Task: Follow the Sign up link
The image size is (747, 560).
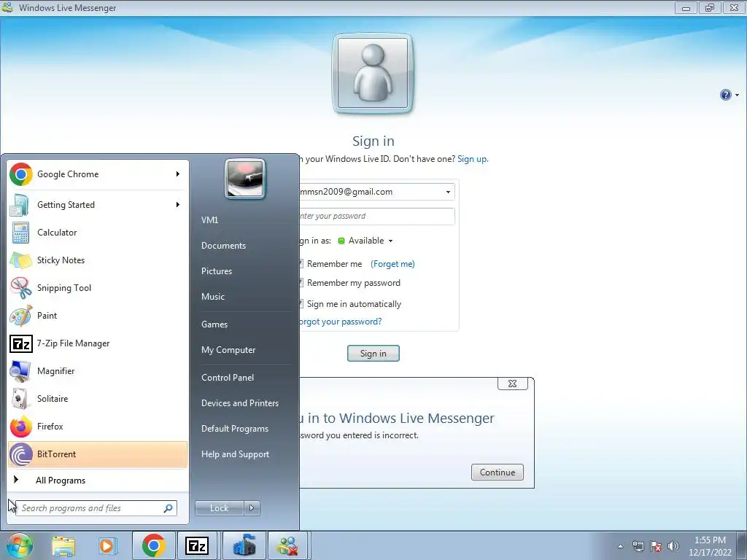Action: click(472, 159)
